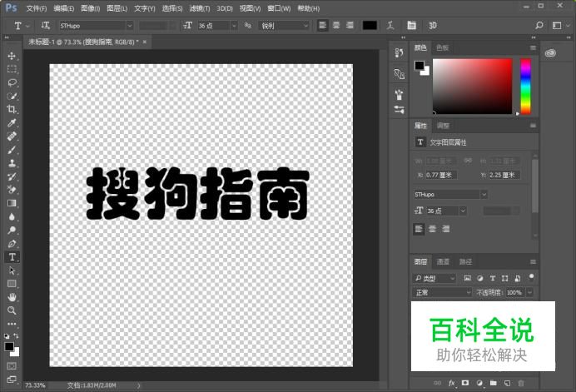Image resolution: width=576 pixels, height=392 pixels.
Task: Expand font size dropdown in Properties panel
Action: click(x=463, y=211)
